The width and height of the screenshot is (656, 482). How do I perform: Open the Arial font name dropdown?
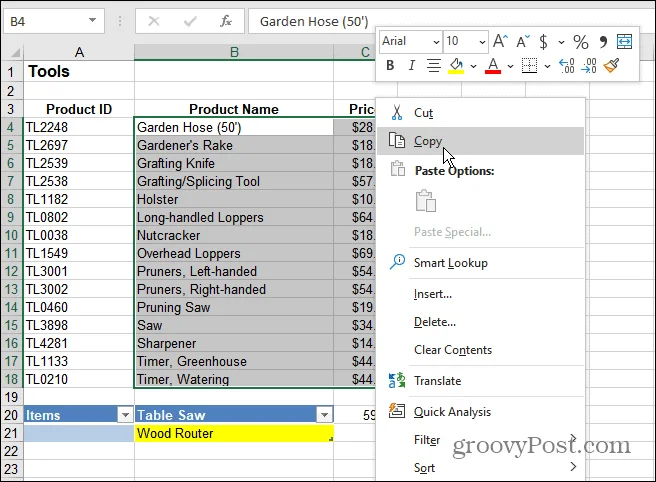pos(436,42)
